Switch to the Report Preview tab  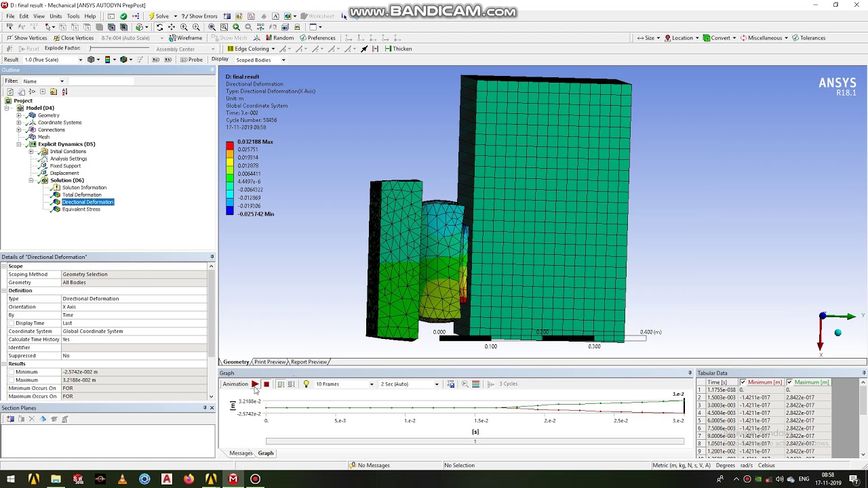click(x=309, y=362)
